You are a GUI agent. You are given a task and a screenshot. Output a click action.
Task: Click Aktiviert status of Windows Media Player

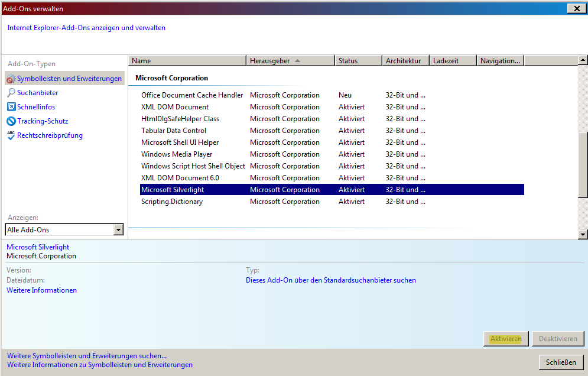point(352,154)
